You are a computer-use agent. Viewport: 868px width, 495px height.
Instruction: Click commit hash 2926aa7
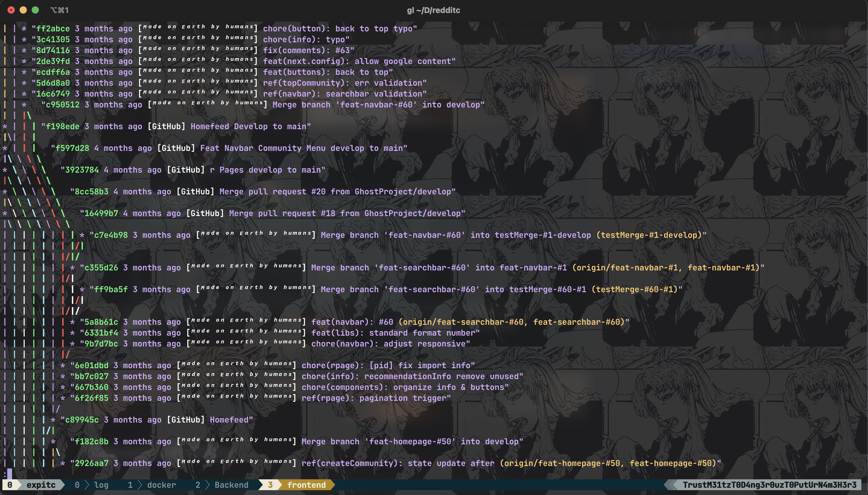[91, 464]
